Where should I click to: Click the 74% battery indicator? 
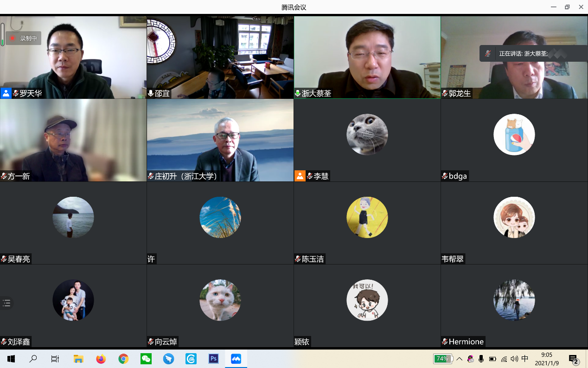[442, 359]
